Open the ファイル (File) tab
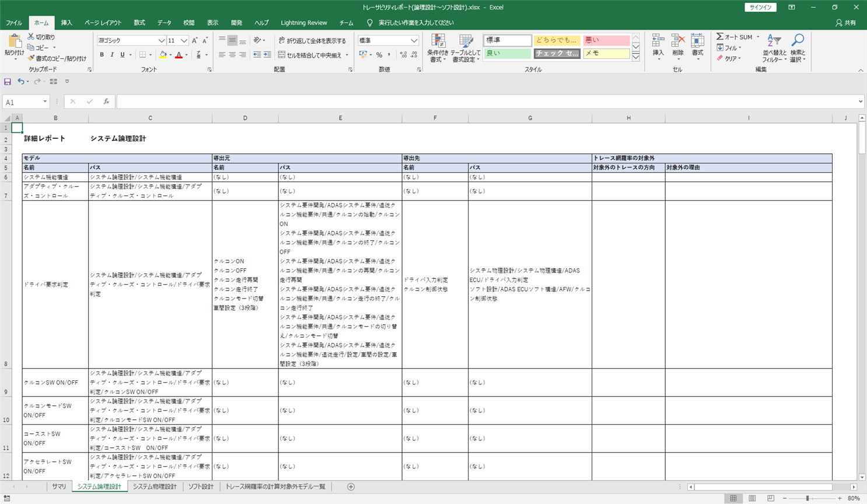 (x=14, y=23)
